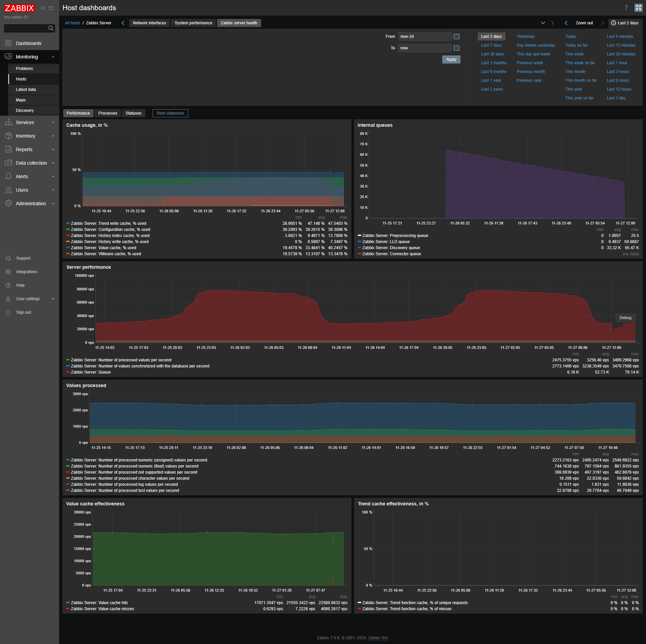
Task: Click the Reports sidebar icon
Action: pos(8,149)
